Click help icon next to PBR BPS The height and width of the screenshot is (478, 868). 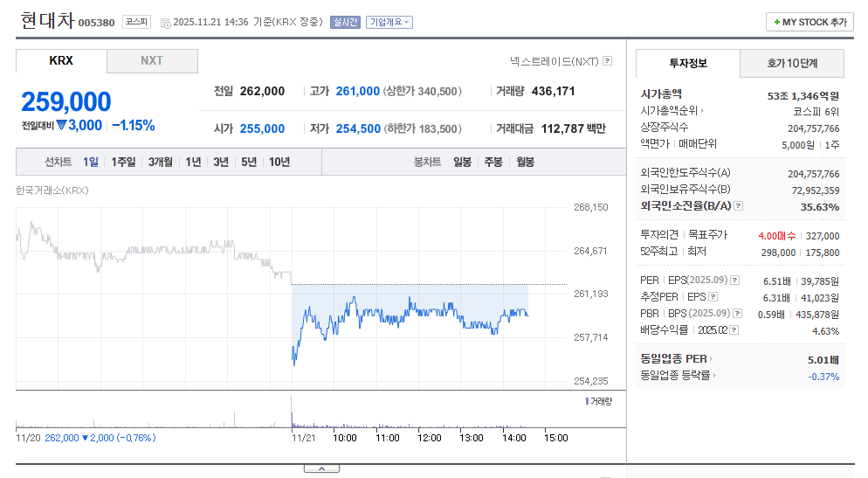(x=737, y=314)
